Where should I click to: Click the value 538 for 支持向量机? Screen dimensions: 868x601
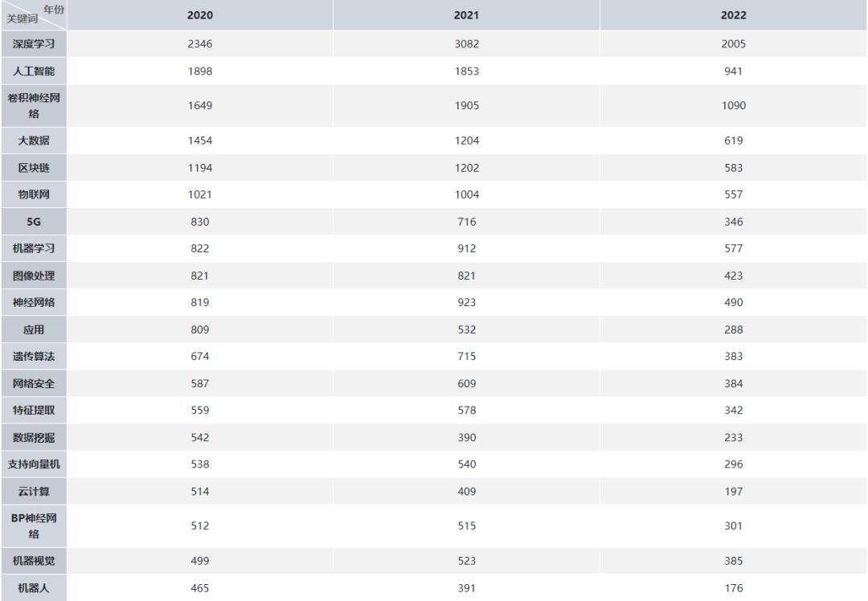[x=200, y=464]
